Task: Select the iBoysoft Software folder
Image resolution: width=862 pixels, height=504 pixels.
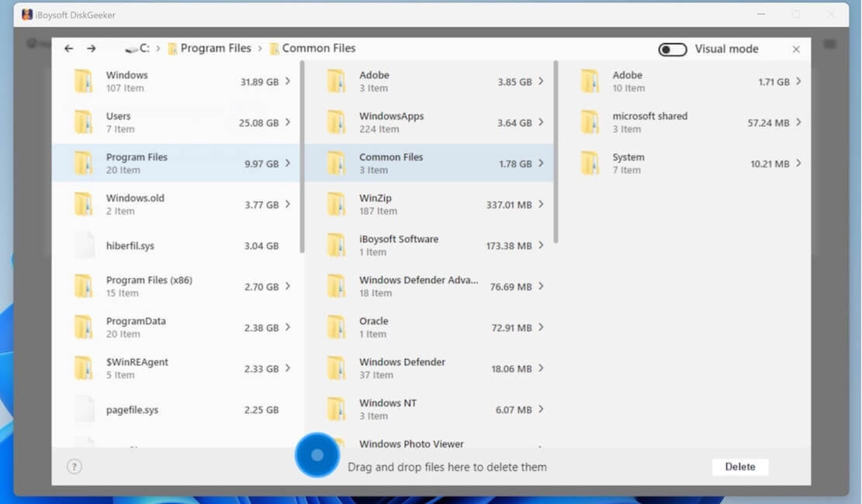Action: [398, 245]
